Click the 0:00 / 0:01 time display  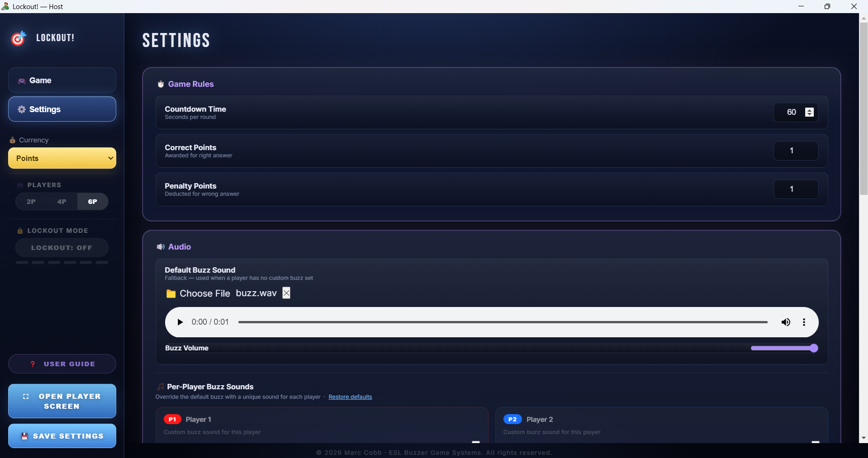point(210,322)
